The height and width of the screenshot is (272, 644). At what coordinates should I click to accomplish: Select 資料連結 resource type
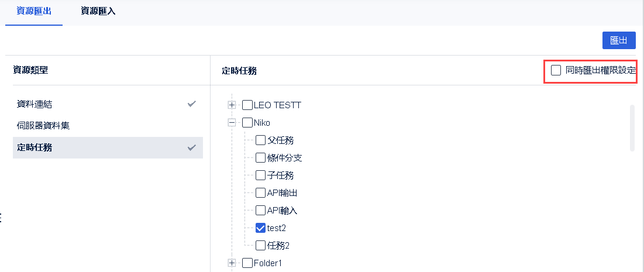(x=35, y=104)
